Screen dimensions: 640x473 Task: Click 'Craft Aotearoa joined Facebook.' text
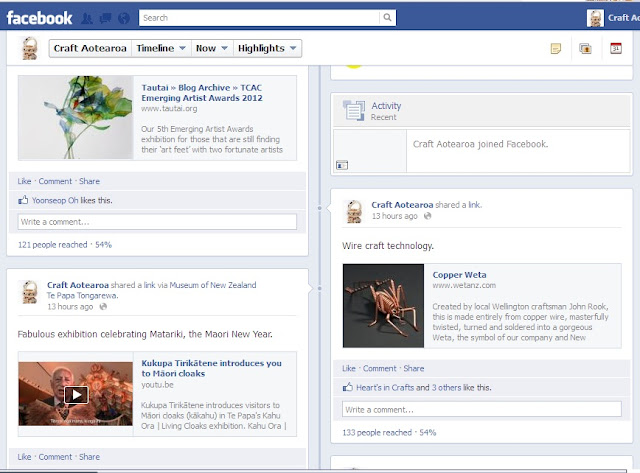click(x=480, y=144)
